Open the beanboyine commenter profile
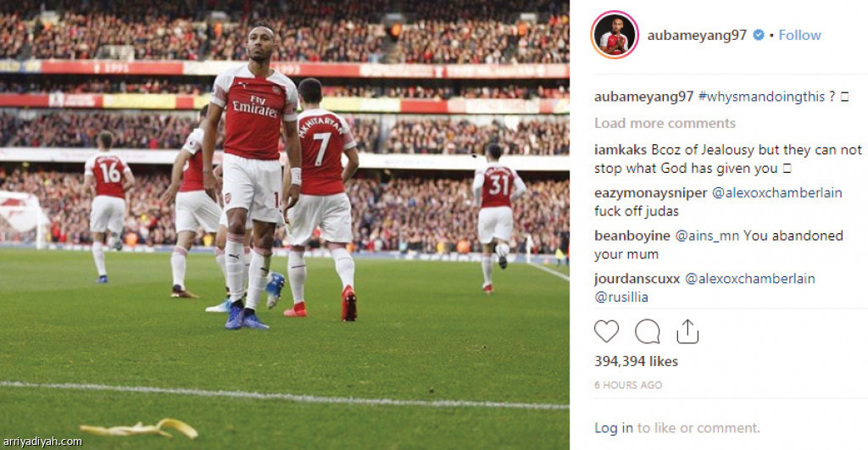The width and height of the screenshot is (868, 450). tap(632, 236)
